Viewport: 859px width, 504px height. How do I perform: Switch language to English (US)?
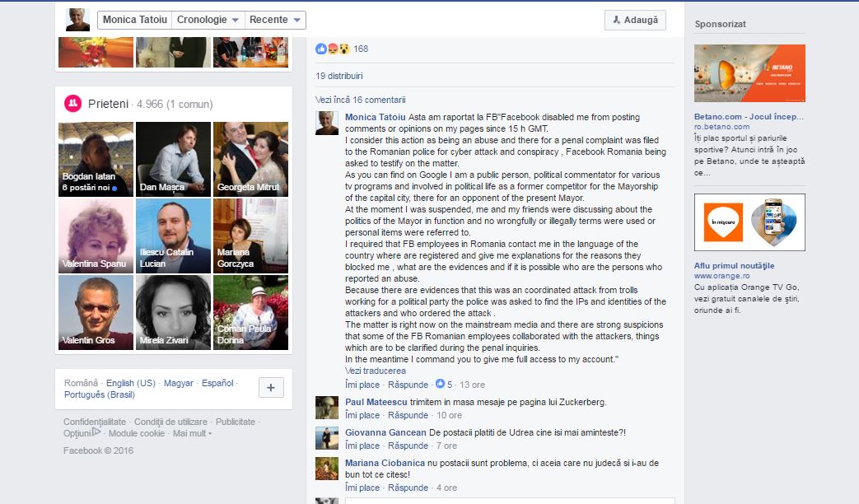pyautogui.click(x=131, y=383)
